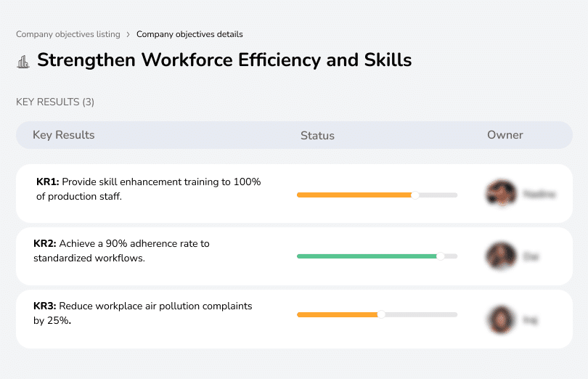Viewport: 588px width, 379px height.
Task: Select the Strengthen Workforce Efficiency and Skills title
Action: pyautogui.click(x=224, y=60)
